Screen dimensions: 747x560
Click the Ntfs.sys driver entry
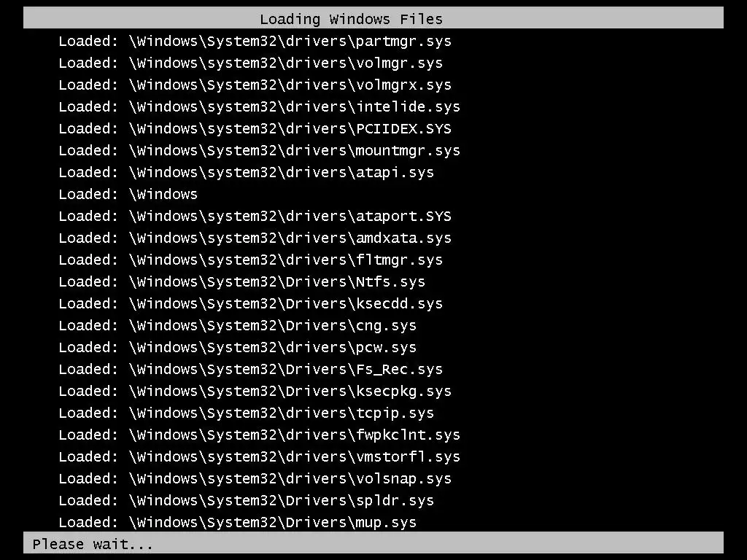(242, 282)
